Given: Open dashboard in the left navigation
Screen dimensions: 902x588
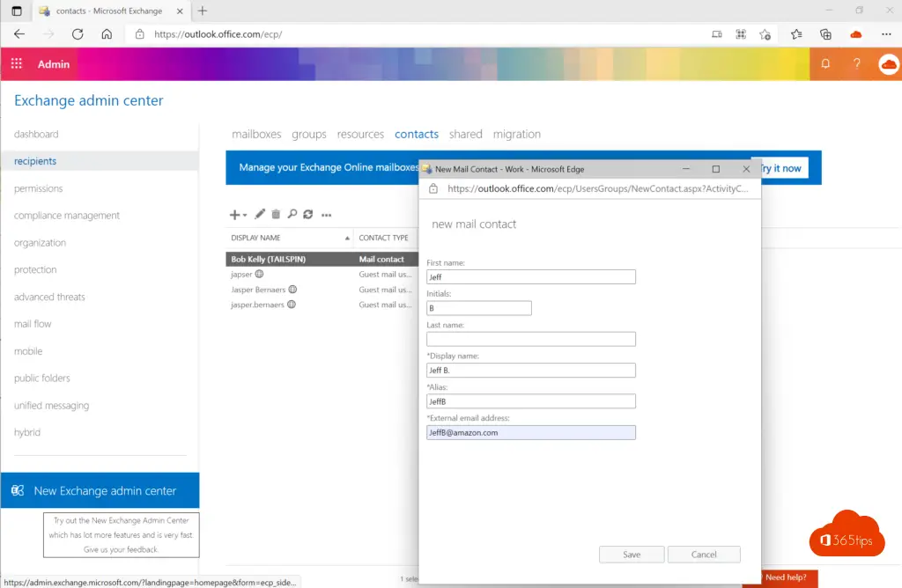Looking at the screenshot, I should click(x=36, y=134).
